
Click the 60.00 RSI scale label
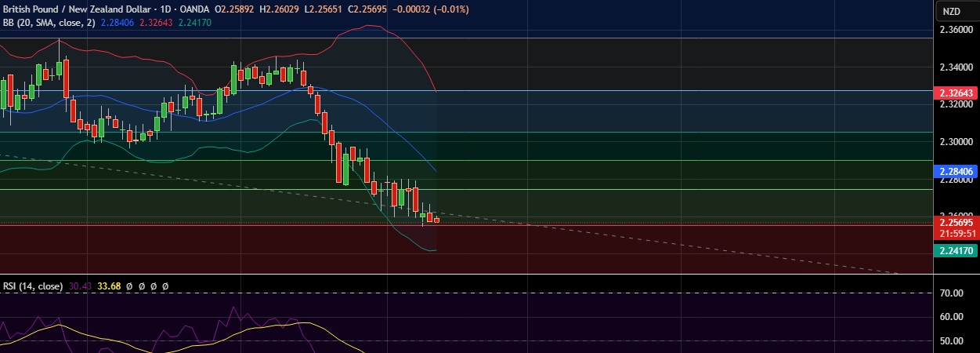pos(951,317)
